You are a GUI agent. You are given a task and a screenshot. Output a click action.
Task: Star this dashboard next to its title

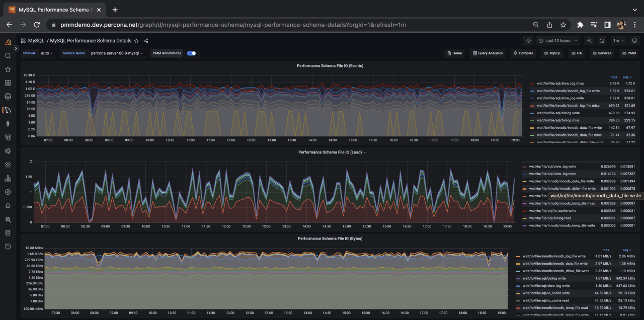pyautogui.click(x=136, y=40)
